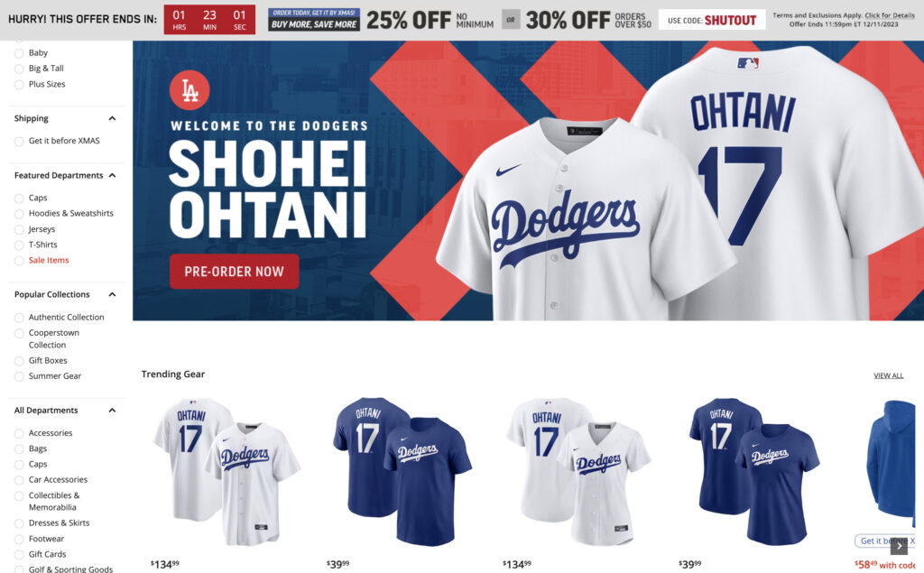Viewport: 924px width, 573px height.
Task: Select the Get it before XMAS option
Action: tap(57, 141)
